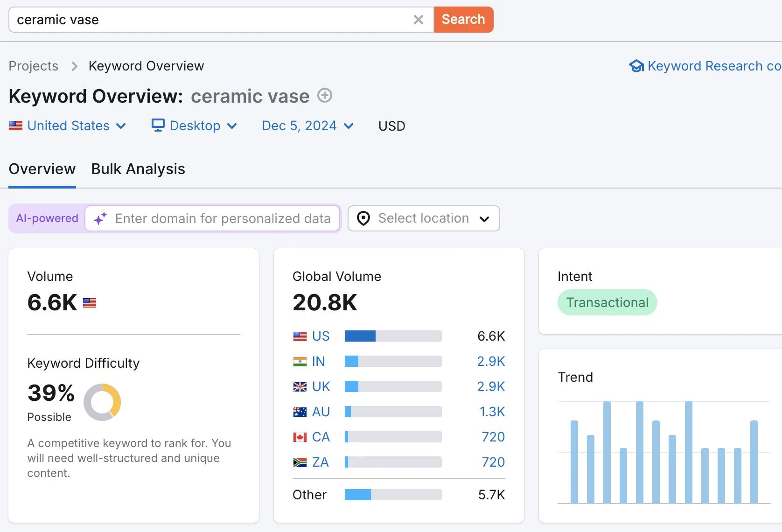
Task: Click the AI-powered badge
Action: pos(47,218)
